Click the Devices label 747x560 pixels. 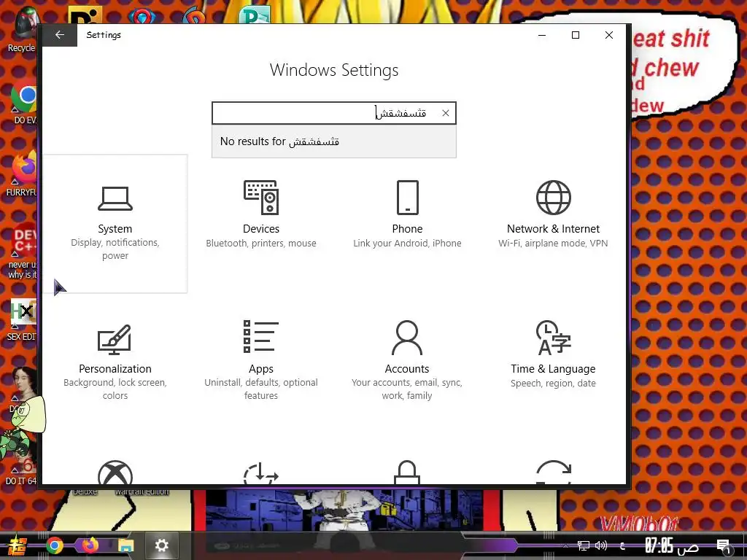click(261, 228)
